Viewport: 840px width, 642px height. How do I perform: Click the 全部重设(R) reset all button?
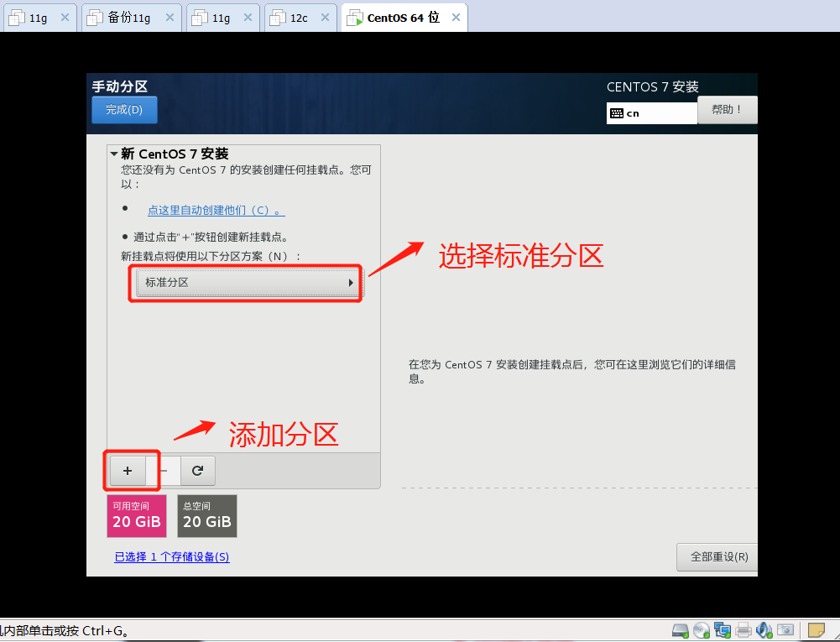tap(719, 556)
